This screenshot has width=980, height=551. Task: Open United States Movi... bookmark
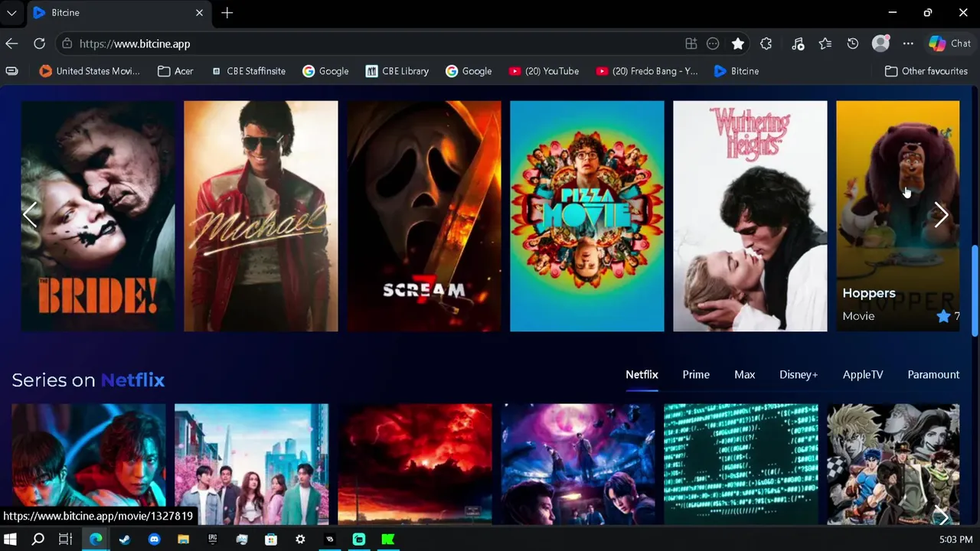click(90, 71)
